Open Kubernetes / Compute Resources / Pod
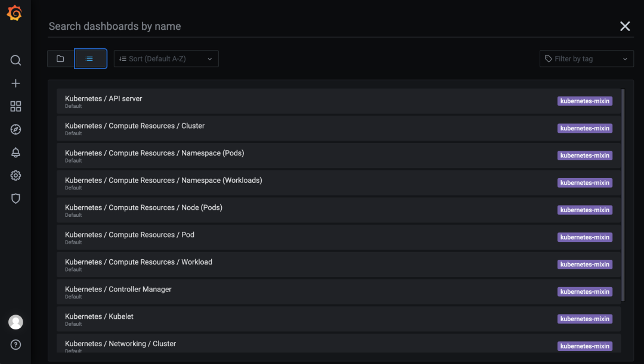The image size is (644, 364). [339, 237]
